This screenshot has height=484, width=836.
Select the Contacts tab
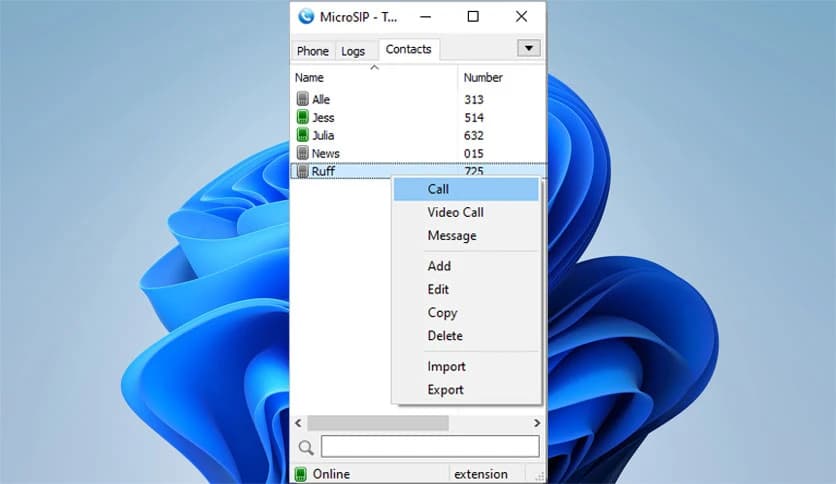click(x=408, y=49)
